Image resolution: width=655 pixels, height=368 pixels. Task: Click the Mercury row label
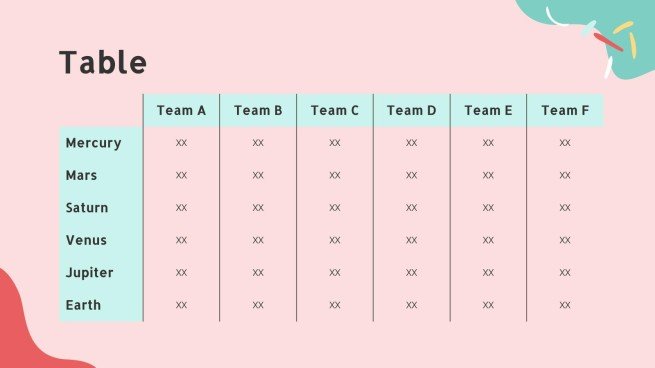(94, 143)
